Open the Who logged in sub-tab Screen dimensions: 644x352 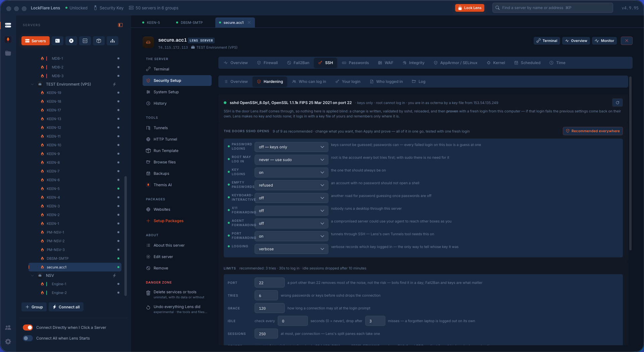coord(386,82)
